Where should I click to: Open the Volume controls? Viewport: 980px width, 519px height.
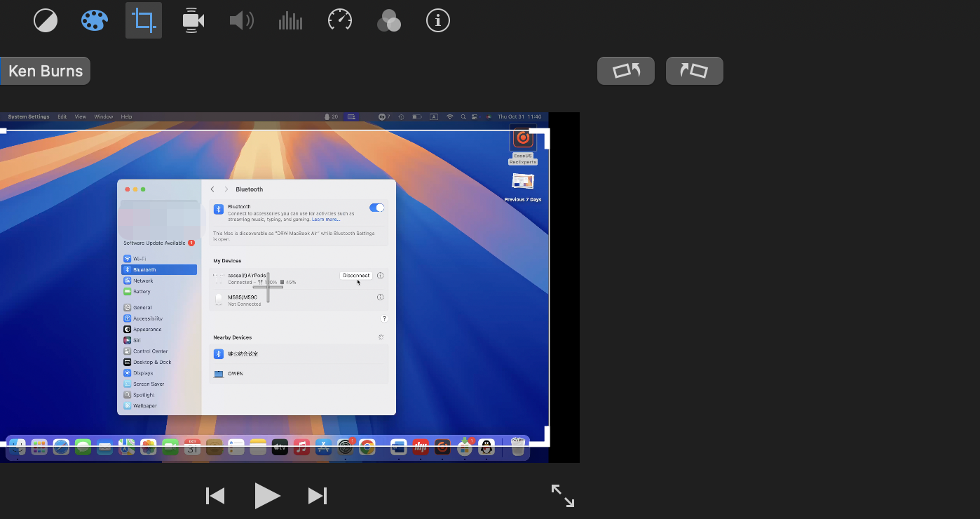pos(241,20)
